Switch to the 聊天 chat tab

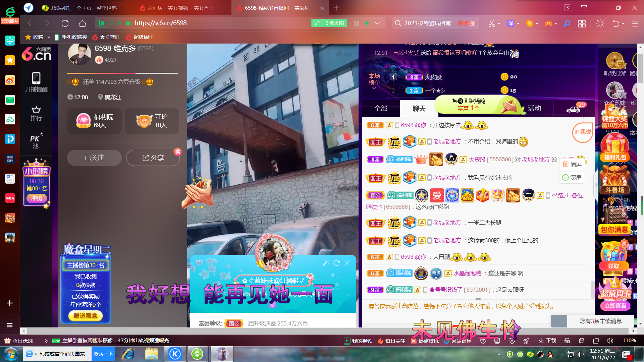pyautogui.click(x=419, y=108)
